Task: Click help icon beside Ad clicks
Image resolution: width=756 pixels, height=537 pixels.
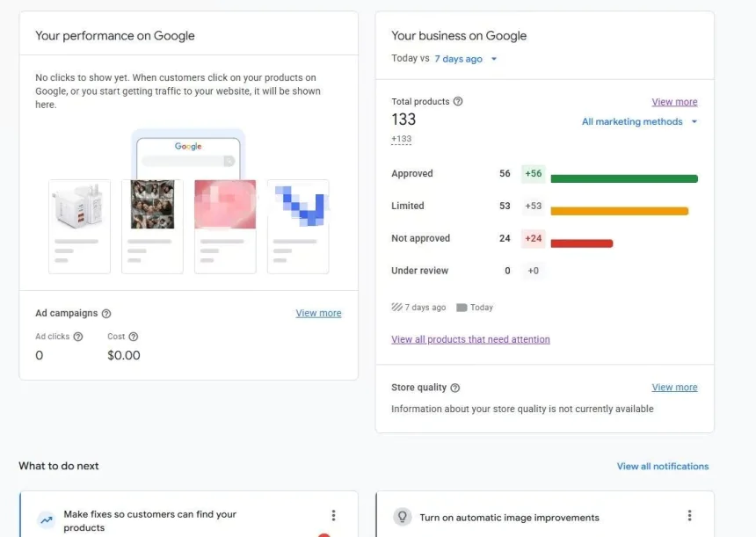Action: point(78,337)
